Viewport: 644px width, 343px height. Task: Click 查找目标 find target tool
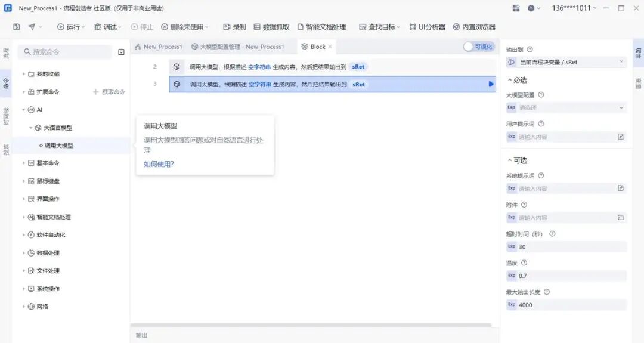[379, 27]
